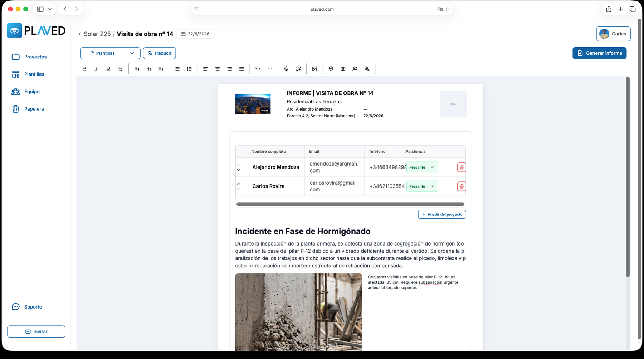Image resolution: width=644 pixels, height=359 pixels.
Task: Click Generar informe
Action: click(600, 53)
